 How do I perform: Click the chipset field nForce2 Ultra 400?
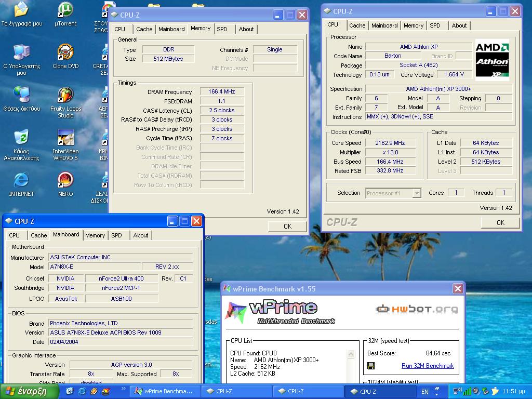121,278
